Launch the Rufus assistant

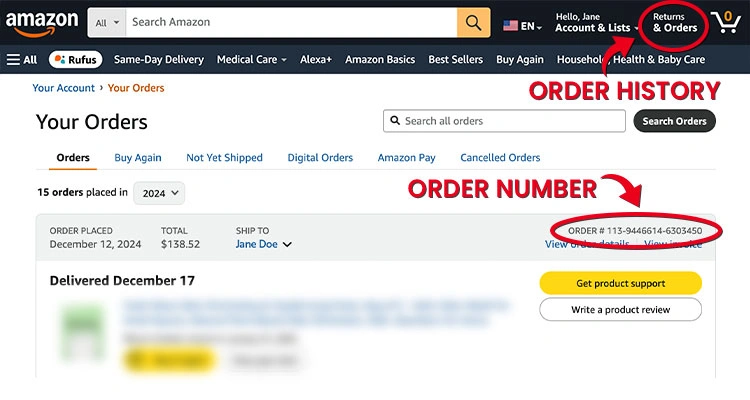(76, 59)
